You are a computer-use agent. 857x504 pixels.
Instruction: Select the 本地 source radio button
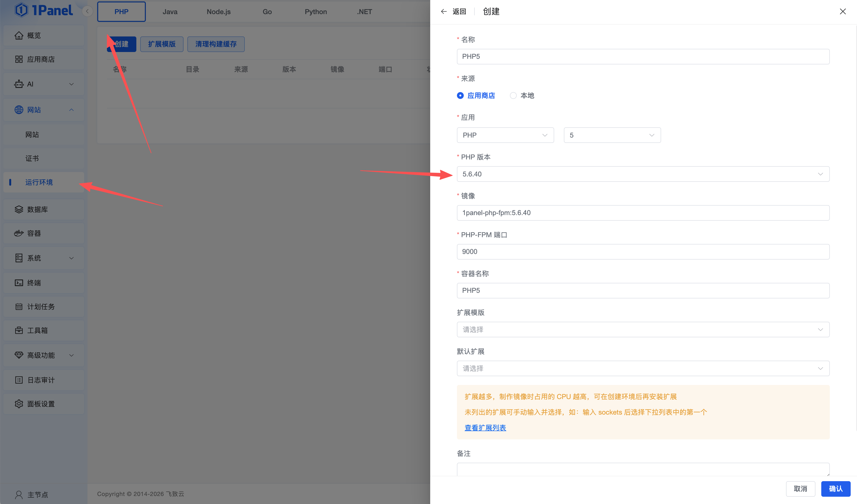(x=513, y=96)
